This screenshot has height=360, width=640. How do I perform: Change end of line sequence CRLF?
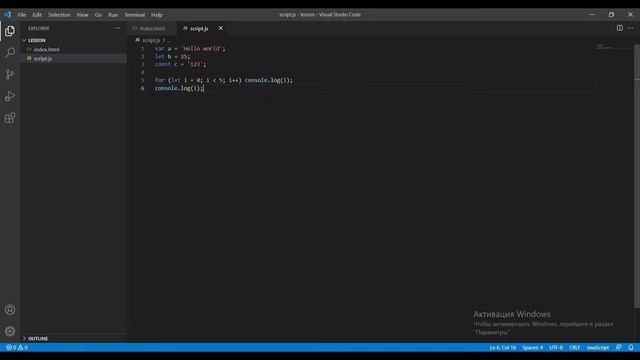click(x=574, y=347)
